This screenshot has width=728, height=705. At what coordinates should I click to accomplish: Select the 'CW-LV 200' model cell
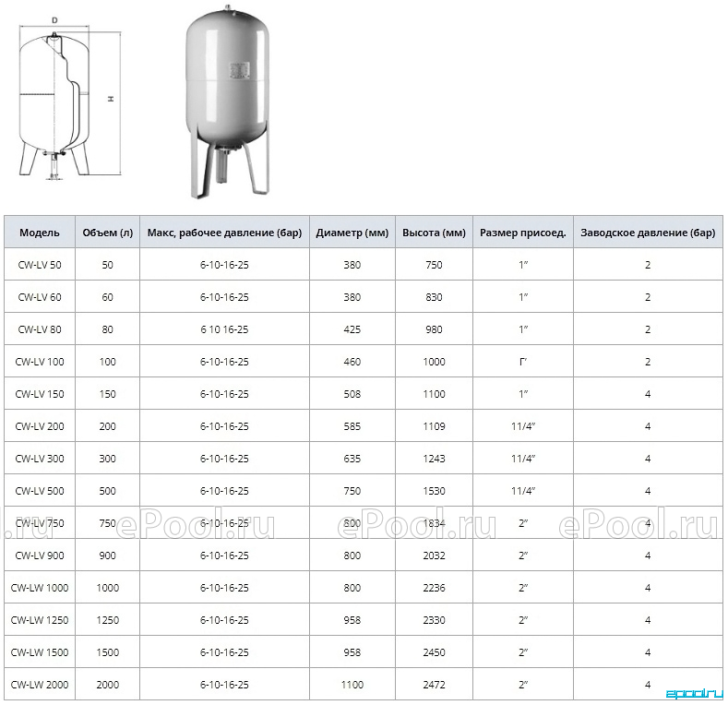pyautogui.click(x=40, y=426)
